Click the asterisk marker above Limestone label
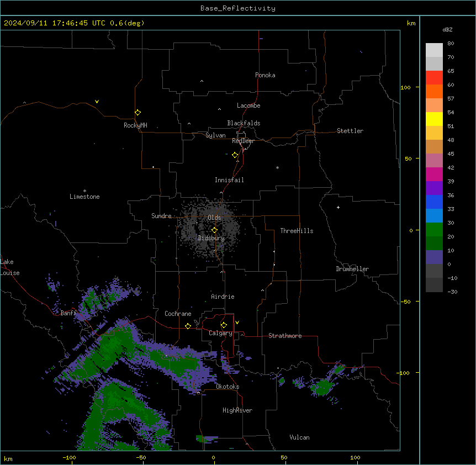Image resolution: width=476 pixels, height=465 pixels. (84, 191)
